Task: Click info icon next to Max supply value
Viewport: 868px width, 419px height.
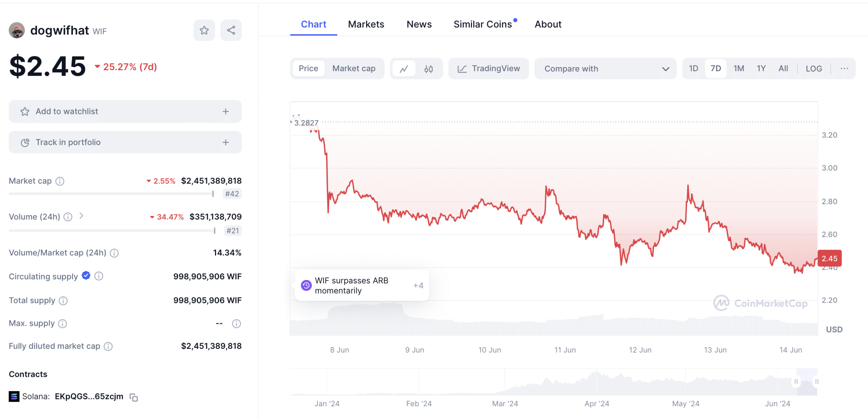Action: coord(236,324)
